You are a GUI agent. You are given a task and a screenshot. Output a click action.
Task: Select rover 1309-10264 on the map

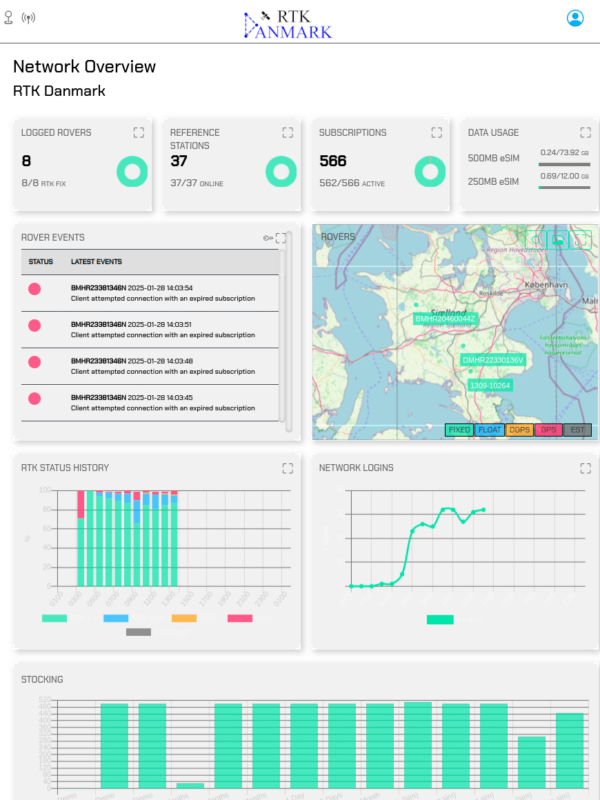click(x=490, y=386)
